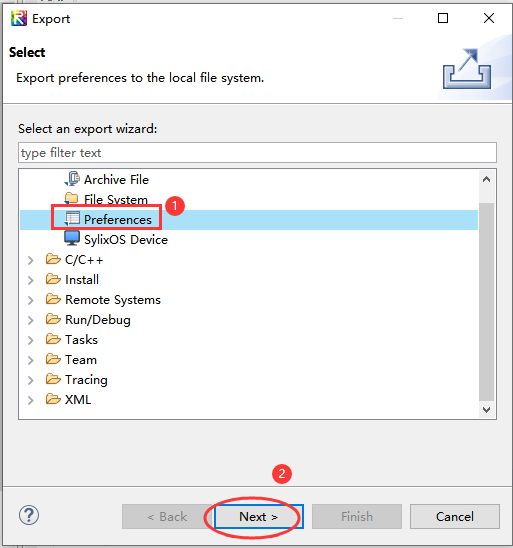The height and width of the screenshot is (548, 513).
Task: Expand the Remote Systems category
Action: click(x=31, y=300)
